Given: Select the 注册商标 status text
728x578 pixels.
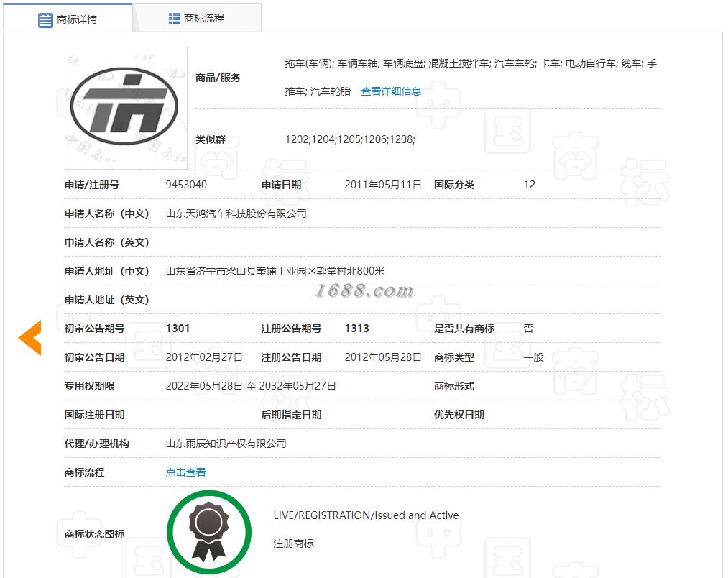Looking at the screenshot, I should pyautogui.click(x=293, y=543).
